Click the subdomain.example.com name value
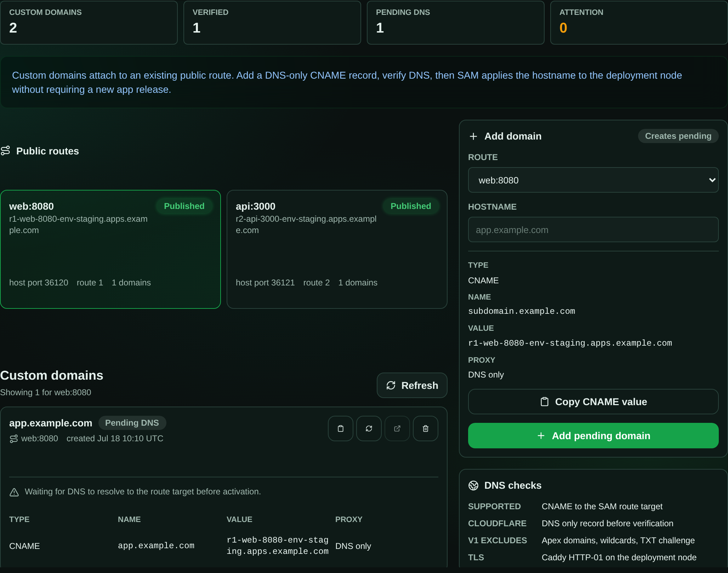The image size is (728, 573). (522, 311)
